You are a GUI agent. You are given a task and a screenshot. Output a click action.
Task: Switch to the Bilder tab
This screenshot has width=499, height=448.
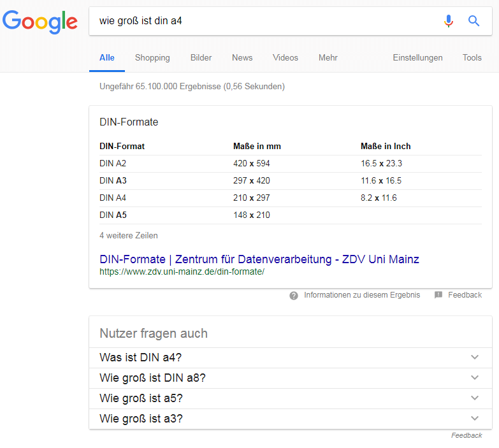coord(201,57)
